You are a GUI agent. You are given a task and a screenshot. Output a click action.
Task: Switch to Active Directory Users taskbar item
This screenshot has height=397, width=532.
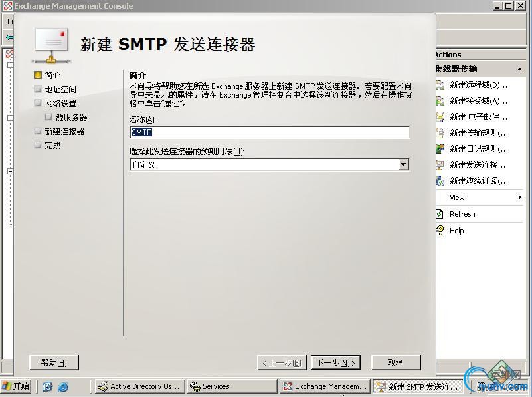coord(139,386)
